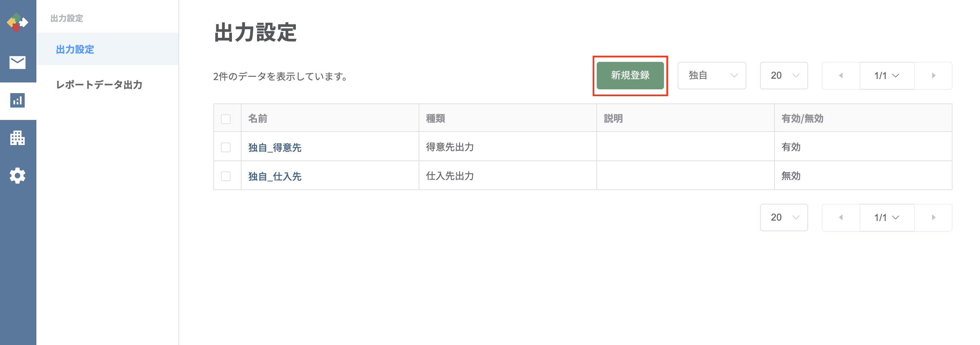Open the 独自_得意先 link

[275, 147]
